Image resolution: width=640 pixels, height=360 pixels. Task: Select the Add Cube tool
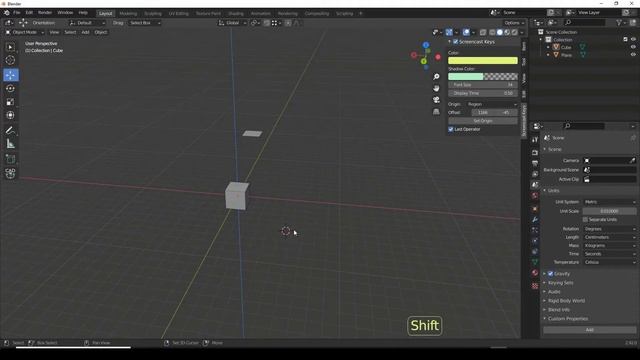click(10, 159)
